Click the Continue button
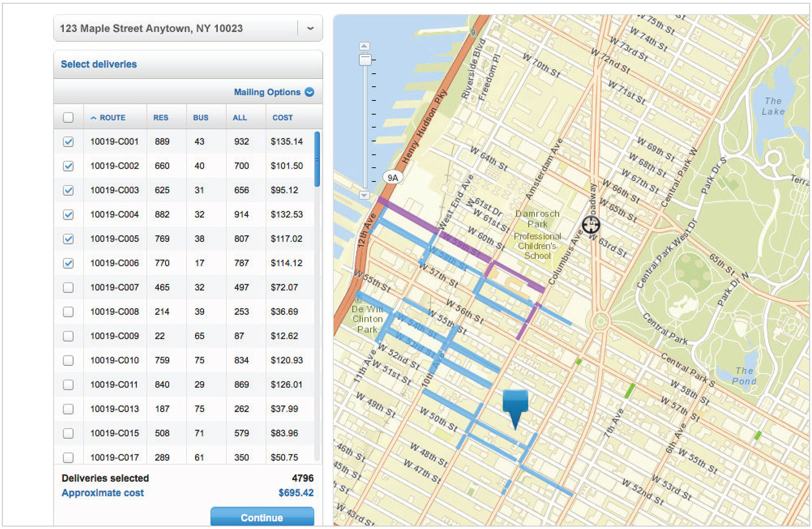Screen dimensions: 812x529 (262, 517)
